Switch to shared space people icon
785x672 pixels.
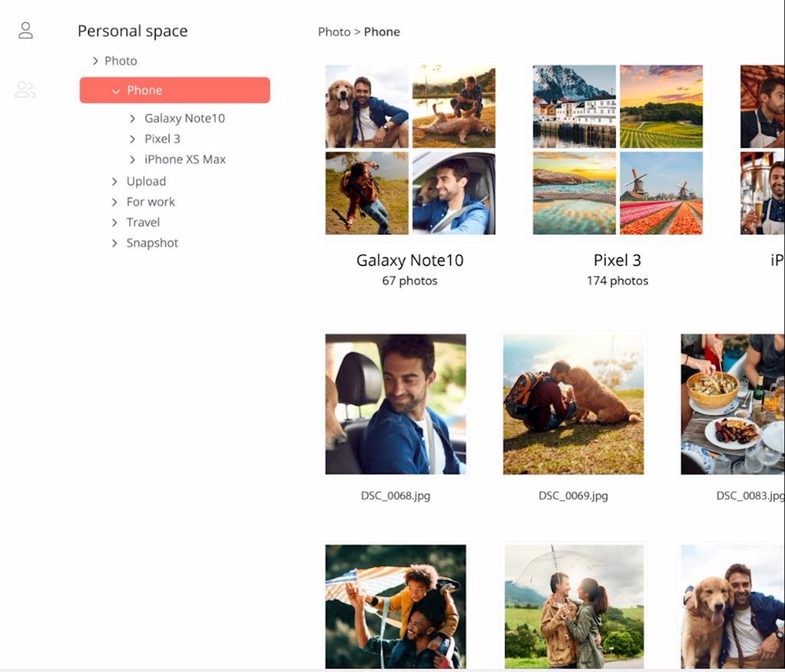click(25, 90)
